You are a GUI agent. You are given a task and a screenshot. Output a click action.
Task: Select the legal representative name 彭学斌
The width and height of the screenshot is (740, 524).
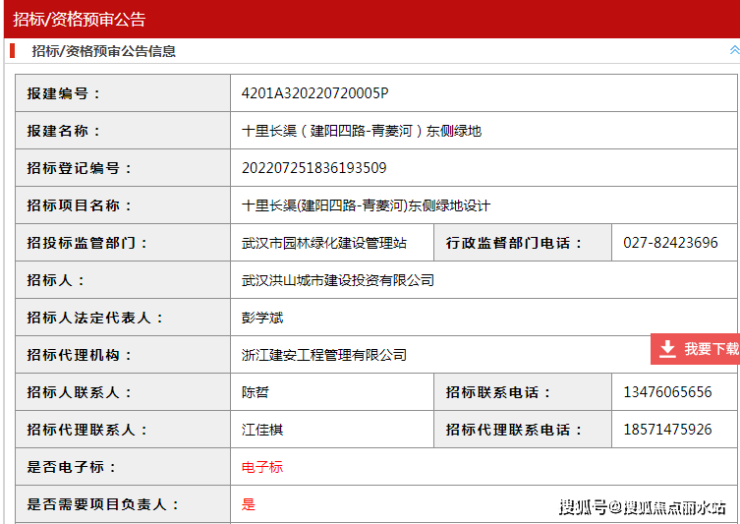click(x=262, y=318)
